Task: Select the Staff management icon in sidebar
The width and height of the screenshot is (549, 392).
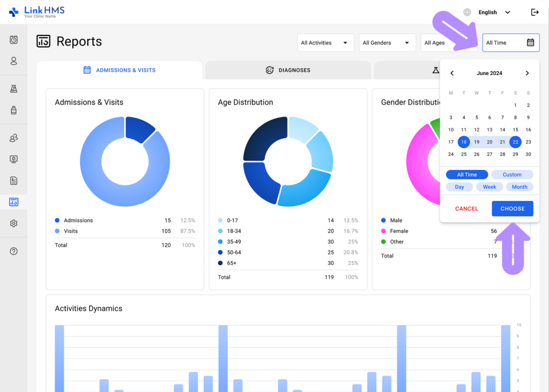Action: pos(13,138)
